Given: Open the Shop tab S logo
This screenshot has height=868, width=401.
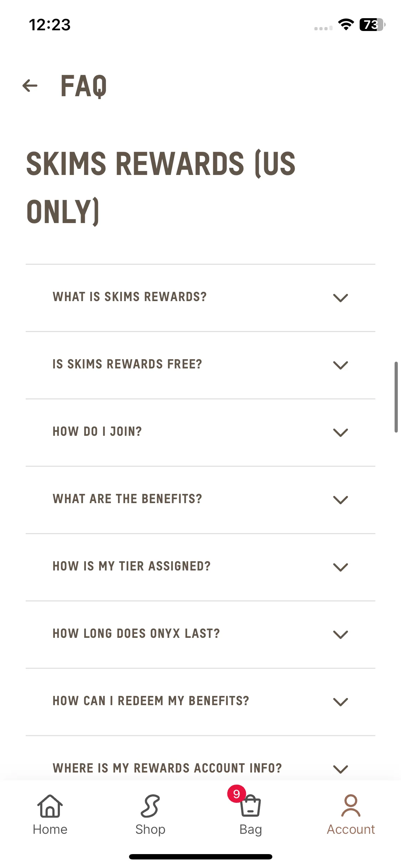Looking at the screenshot, I should point(150,806).
